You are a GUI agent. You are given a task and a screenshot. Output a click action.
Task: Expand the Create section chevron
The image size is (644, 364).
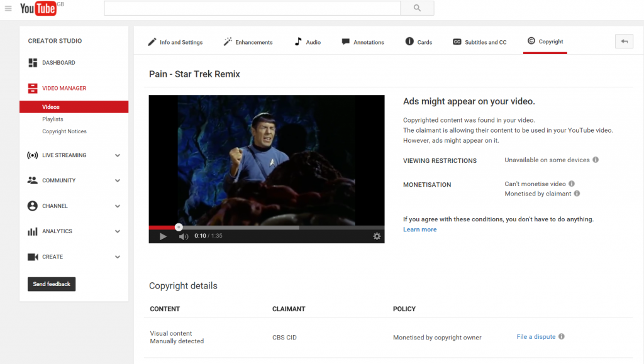(118, 257)
